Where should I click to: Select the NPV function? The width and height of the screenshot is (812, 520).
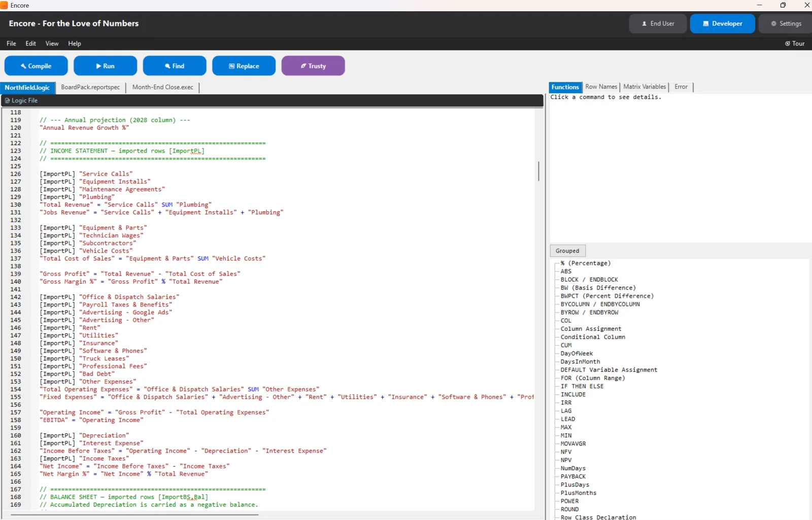tap(566, 460)
